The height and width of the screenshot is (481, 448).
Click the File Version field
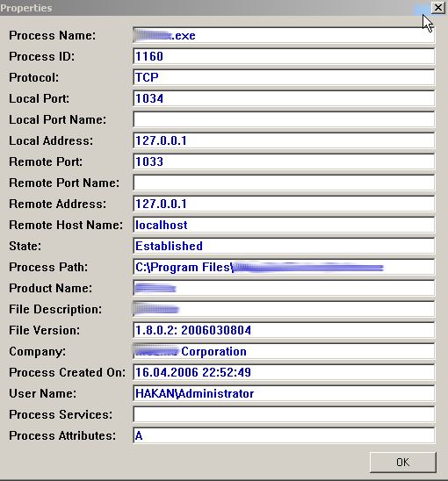(x=284, y=330)
